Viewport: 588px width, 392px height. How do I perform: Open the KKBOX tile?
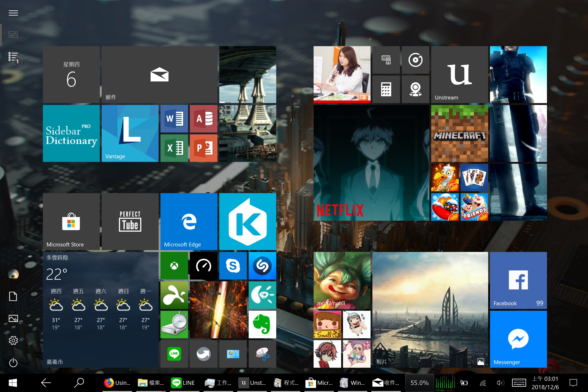tap(248, 222)
